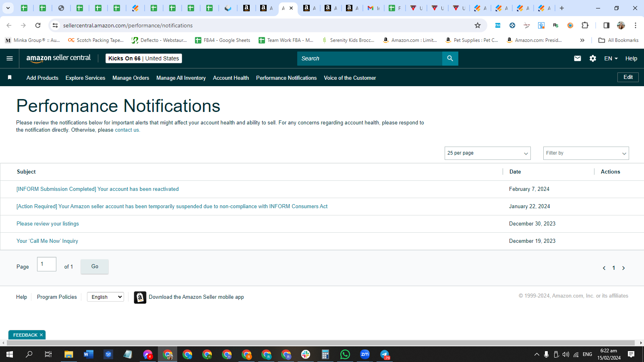Open the Action Required INFORM suspension notification
Viewport: 644px width, 362px height.
pyautogui.click(x=172, y=206)
